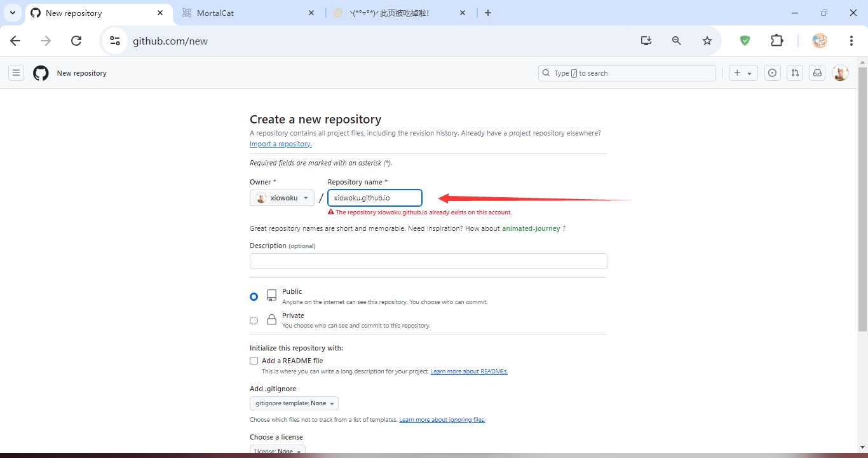The width and height of the screenshot is (868, 458).
Task: Open the .gitignore template dropdown
Action: click(x=294, y=403)
